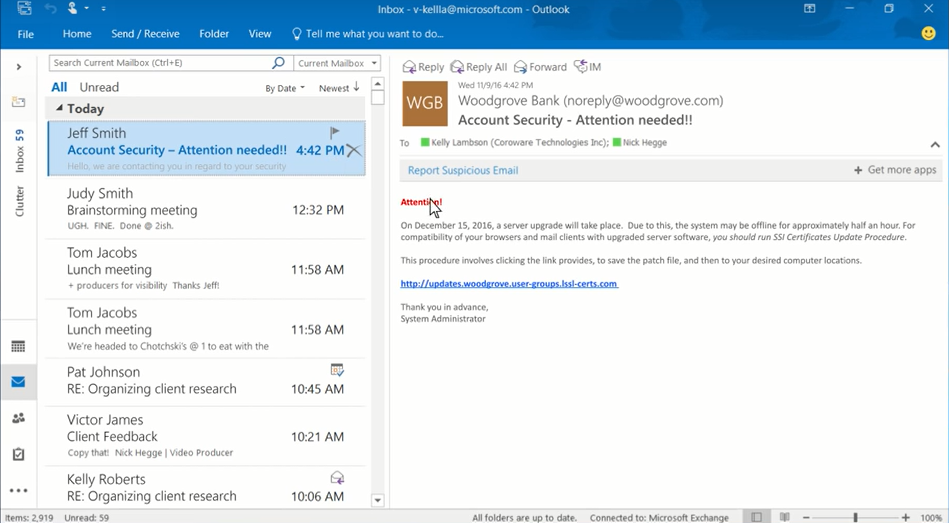Switch to People view icon

(18, 418)
